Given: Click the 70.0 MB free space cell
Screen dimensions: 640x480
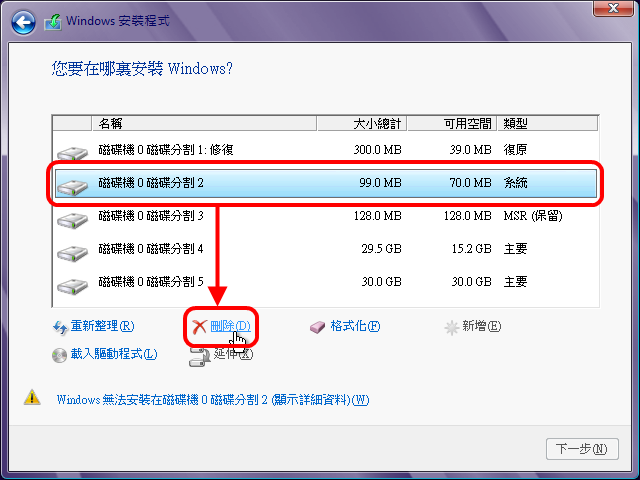Looking at the screenshot, I should [x=471, y=183].
